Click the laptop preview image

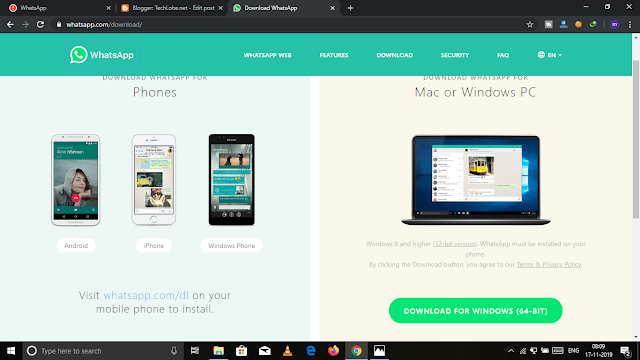click(x=476, y=180)
